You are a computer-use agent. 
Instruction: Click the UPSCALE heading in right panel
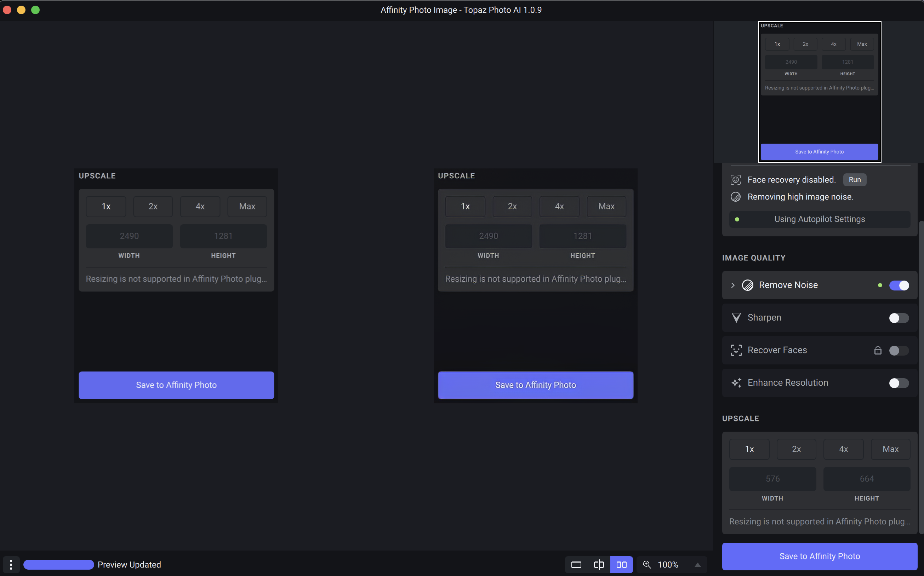740,418
